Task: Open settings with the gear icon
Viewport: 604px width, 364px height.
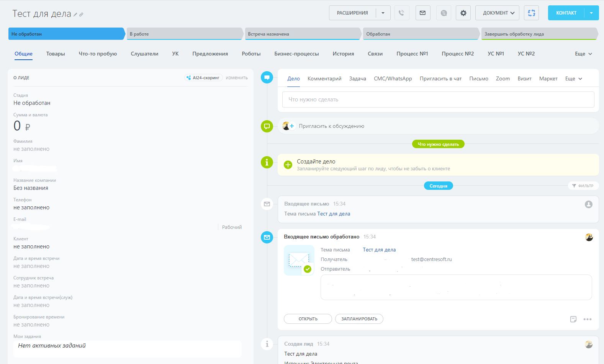Action: [x=463, y=13]
